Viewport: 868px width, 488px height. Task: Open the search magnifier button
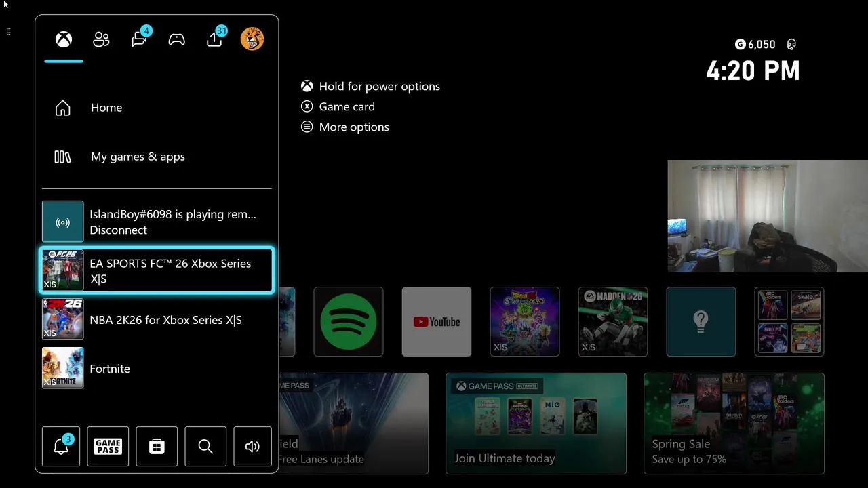(x=205, y=446)
